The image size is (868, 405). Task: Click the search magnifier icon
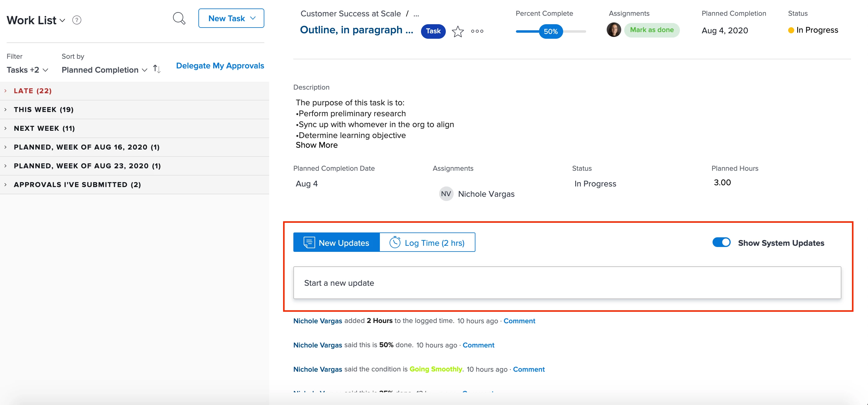pos(179,18)
